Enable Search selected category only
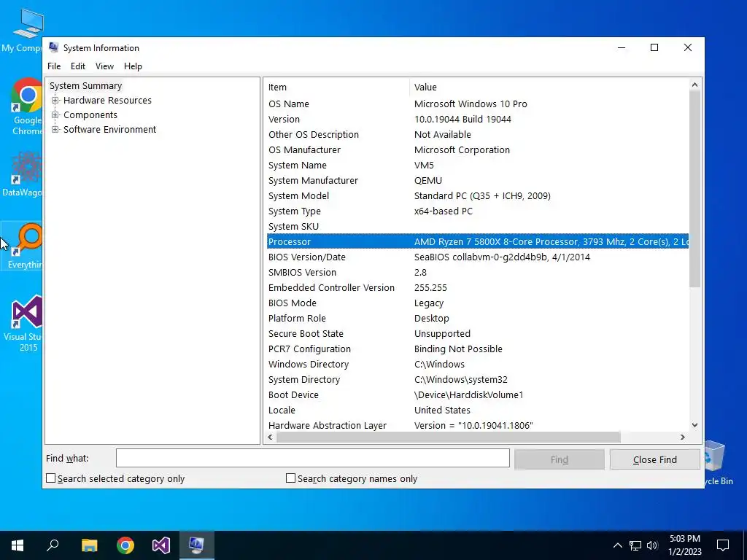 50,478
